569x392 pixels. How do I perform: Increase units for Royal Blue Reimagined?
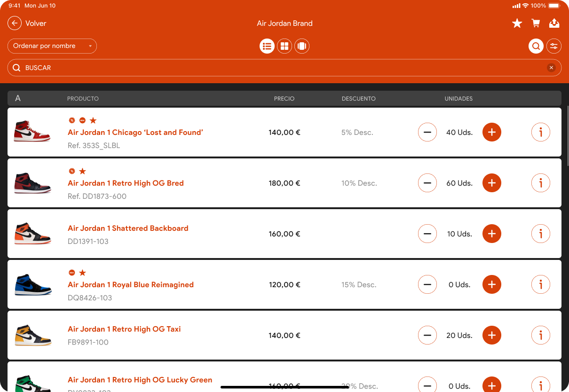(x=492, y=284)
